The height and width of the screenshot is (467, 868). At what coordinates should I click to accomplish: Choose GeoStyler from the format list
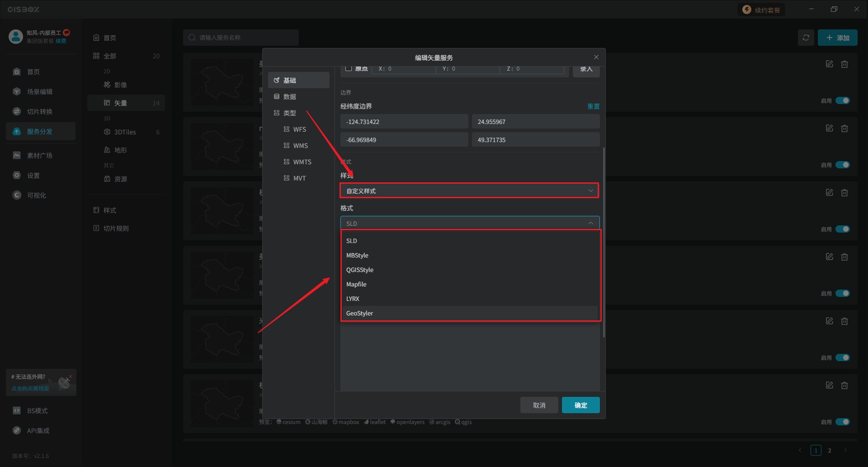point(360,313)
